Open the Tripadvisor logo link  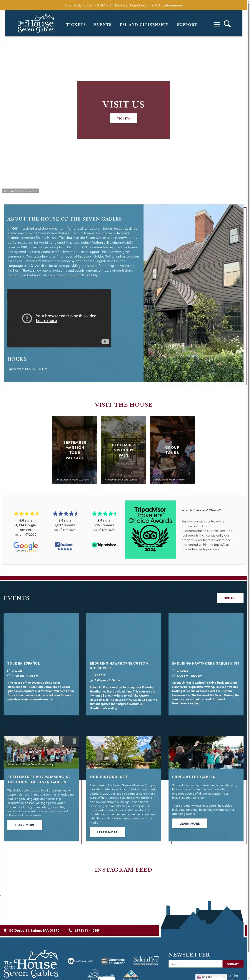104,545
